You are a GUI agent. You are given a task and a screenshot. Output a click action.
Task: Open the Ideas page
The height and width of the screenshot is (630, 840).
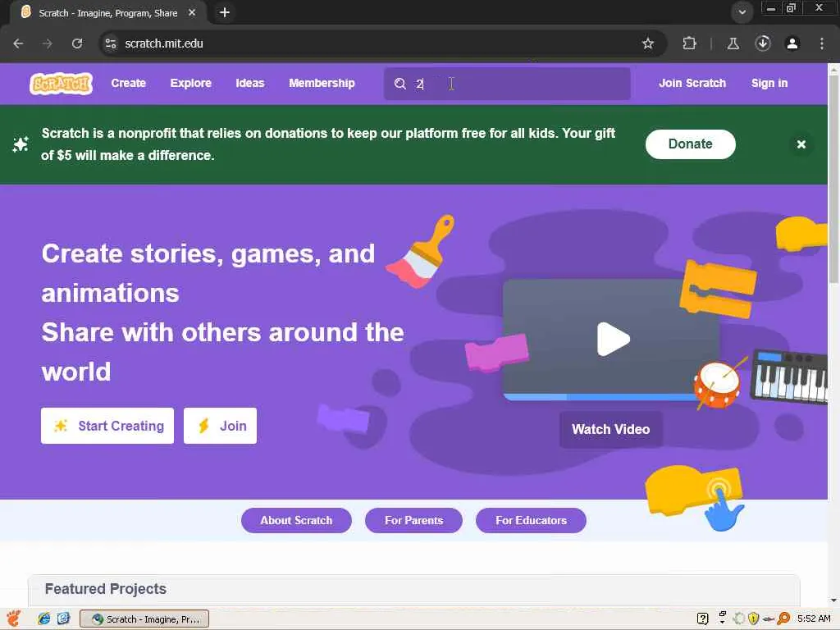coord(250,83)
